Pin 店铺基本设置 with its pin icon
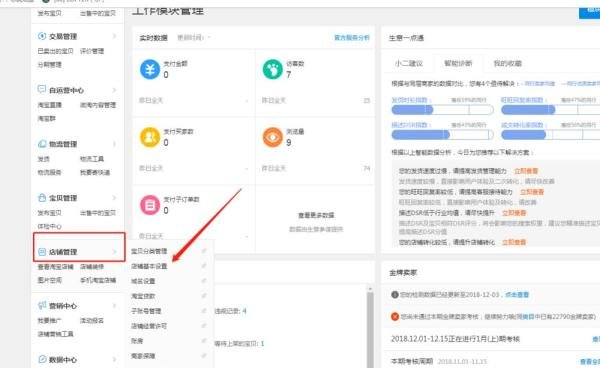Viewport: 600px width, 368px height. click(204, 265)
